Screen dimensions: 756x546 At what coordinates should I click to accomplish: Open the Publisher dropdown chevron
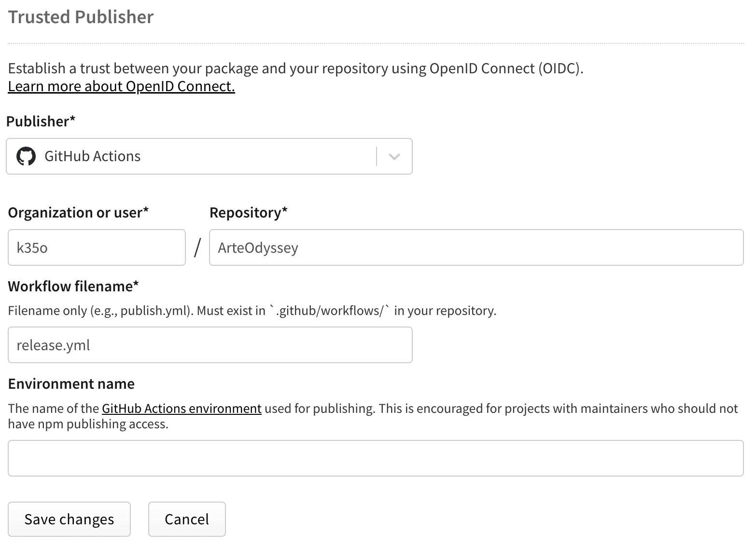click(394, 156)
